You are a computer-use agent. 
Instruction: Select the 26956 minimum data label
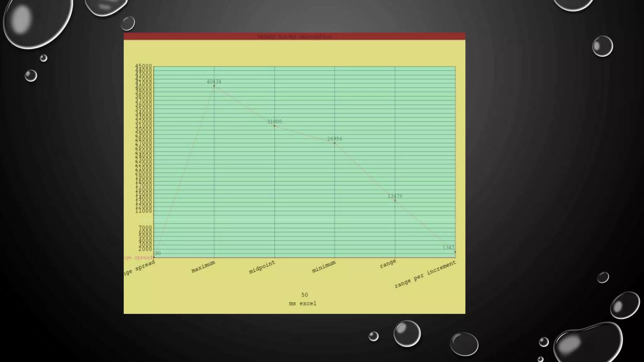coord(335,139)
